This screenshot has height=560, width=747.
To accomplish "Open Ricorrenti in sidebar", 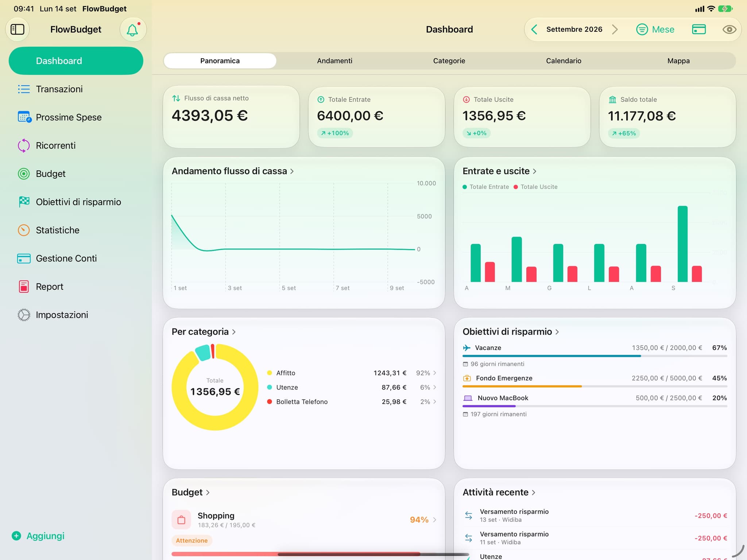I will pyautogui.click(x=76, y=145).
